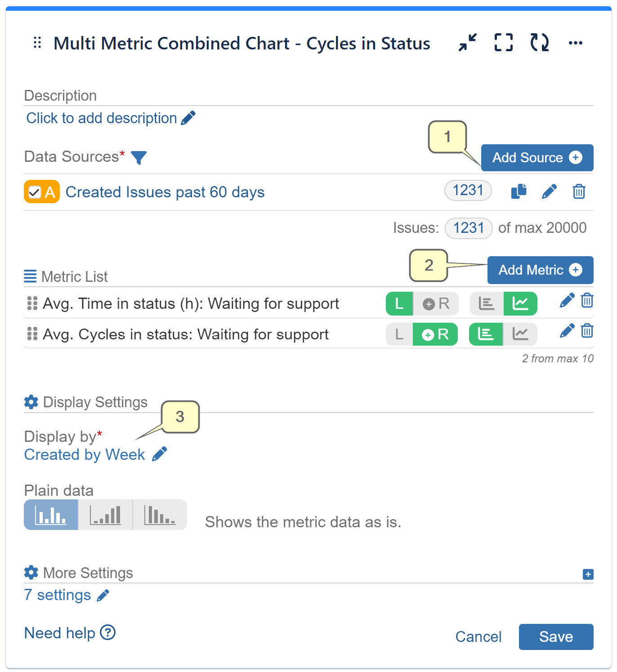The height and width of the screenshot is (672, 617).
Task: Select the second Plain data chart style
Action: tap(105, 515)
